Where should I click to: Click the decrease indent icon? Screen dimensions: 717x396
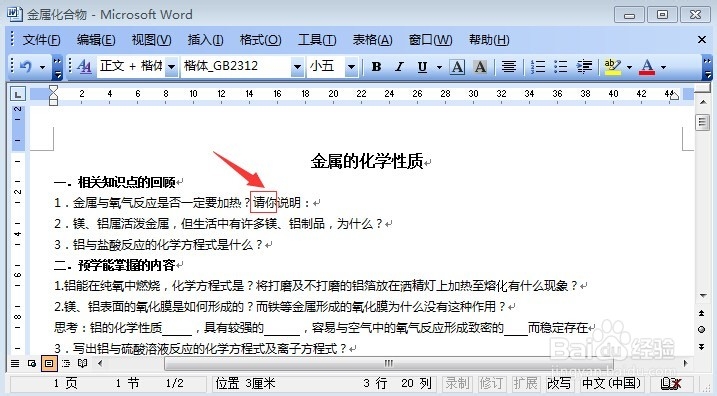click(x=584, y=67)
